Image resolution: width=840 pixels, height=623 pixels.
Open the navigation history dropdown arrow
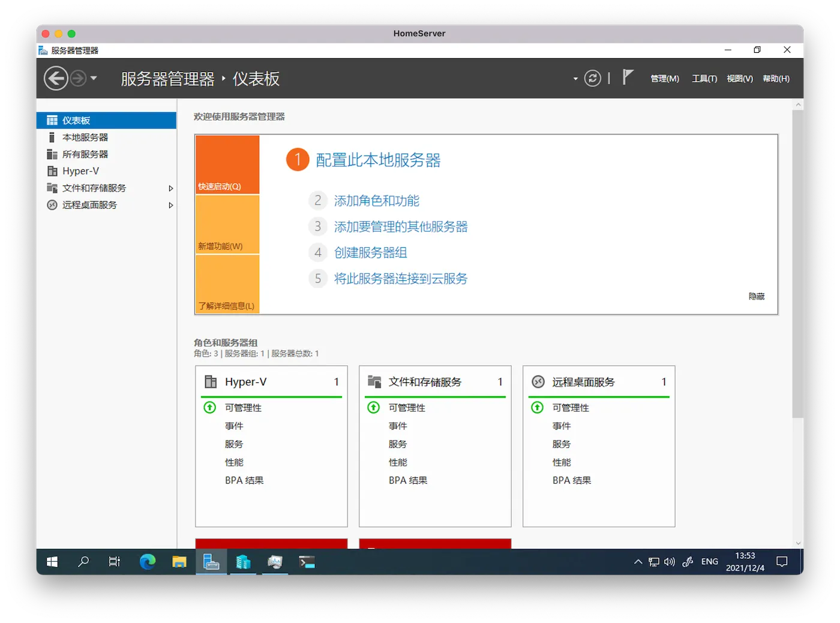[94, 79]
